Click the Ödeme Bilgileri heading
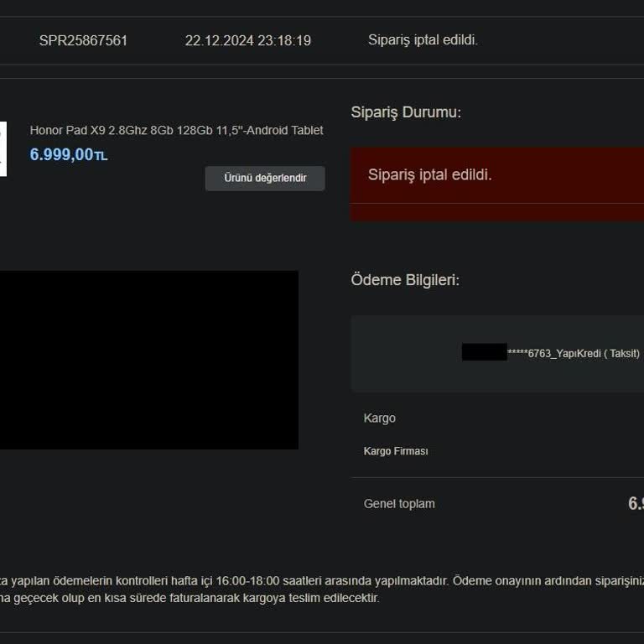Screen dimensions: 644x644 pos(405,280)
